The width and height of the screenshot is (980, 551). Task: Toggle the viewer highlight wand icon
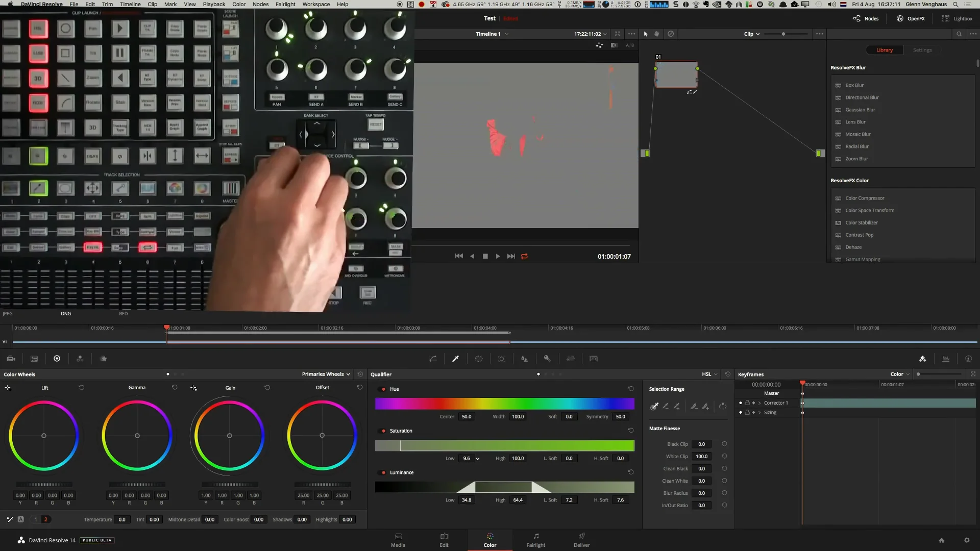(x=599, y=45)
